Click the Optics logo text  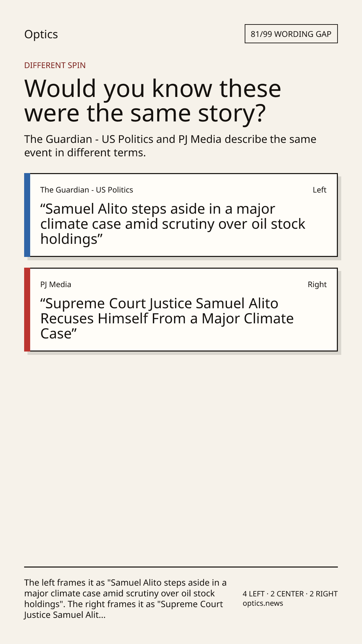click(41, 34)
